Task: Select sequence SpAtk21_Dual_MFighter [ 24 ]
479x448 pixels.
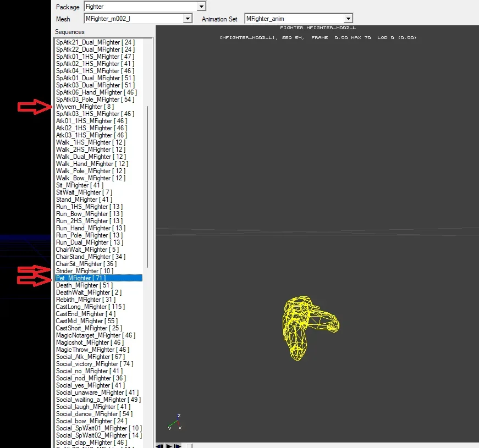Action: tap(95, 42)
